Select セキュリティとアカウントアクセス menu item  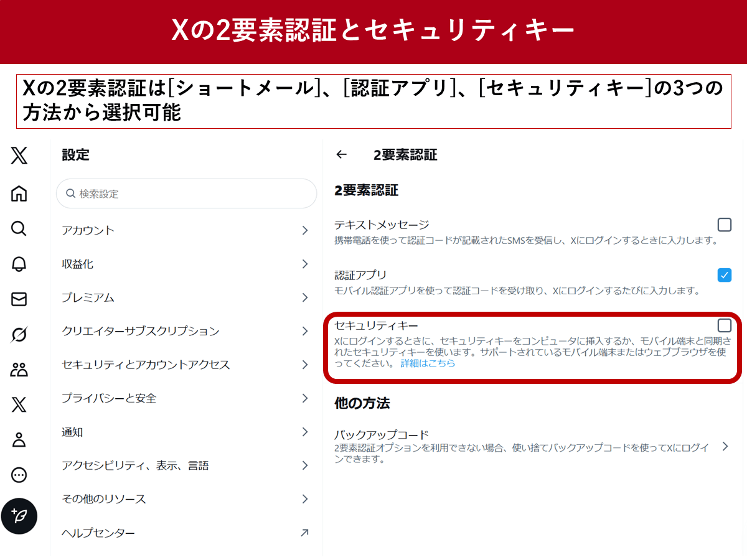[x=186, y=364]
